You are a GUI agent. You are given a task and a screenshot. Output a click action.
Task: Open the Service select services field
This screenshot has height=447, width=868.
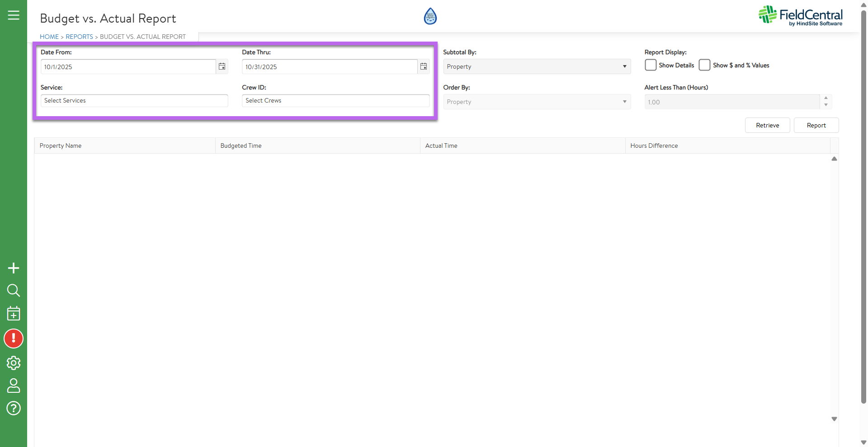pos(134,101)
